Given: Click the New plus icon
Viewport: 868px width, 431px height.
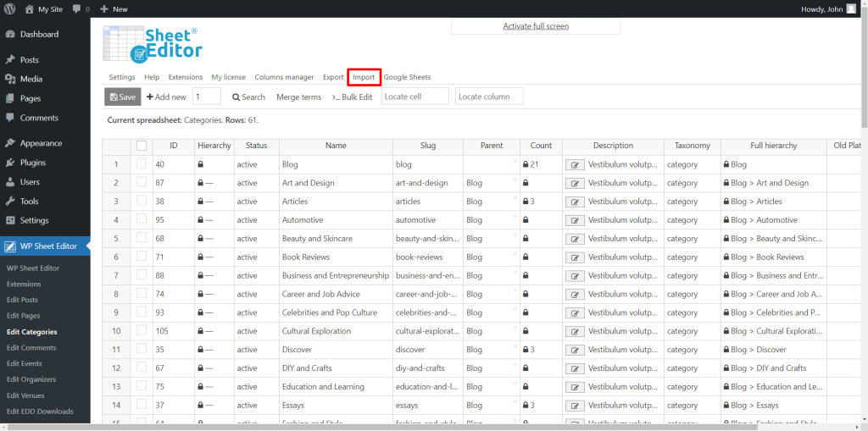Looking at the screenshot, I should click(104, 8).
